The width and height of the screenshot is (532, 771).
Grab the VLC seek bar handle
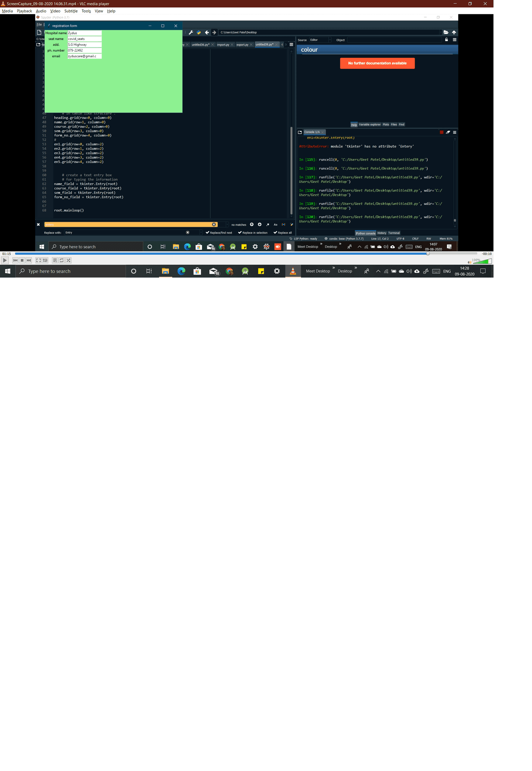428,254
